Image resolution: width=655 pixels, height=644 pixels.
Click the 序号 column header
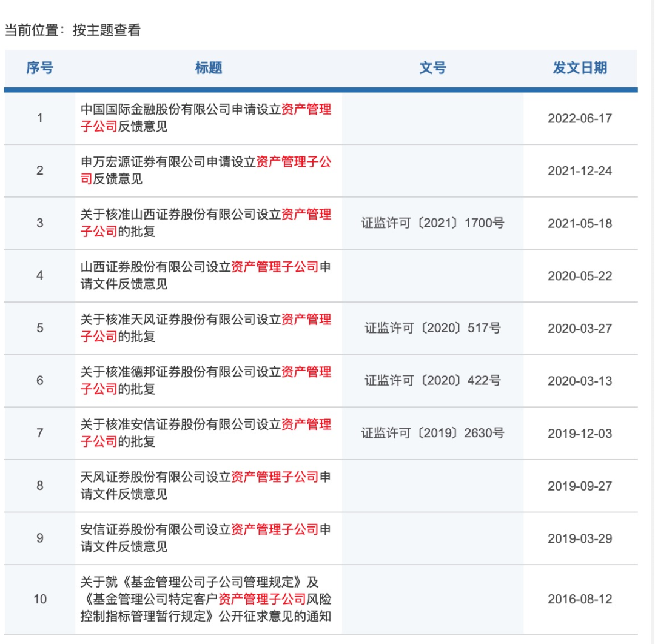coord(39,68)
